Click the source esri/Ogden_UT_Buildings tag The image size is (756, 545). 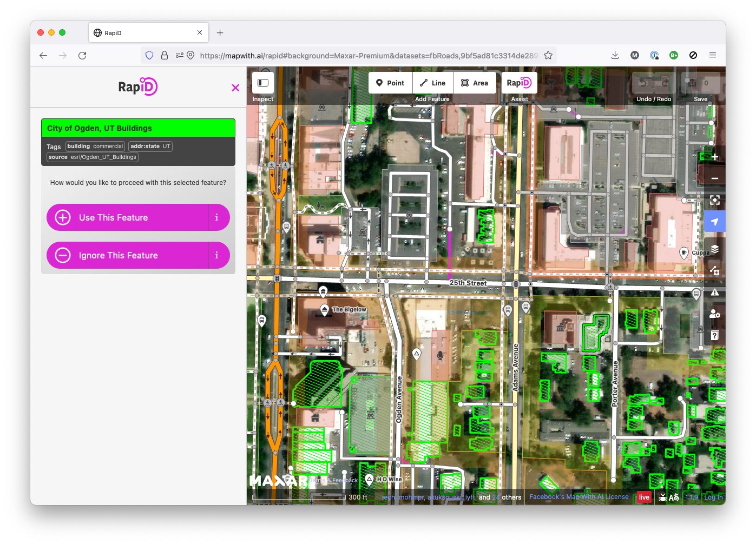pyautogui.click(x=93, y=157)
